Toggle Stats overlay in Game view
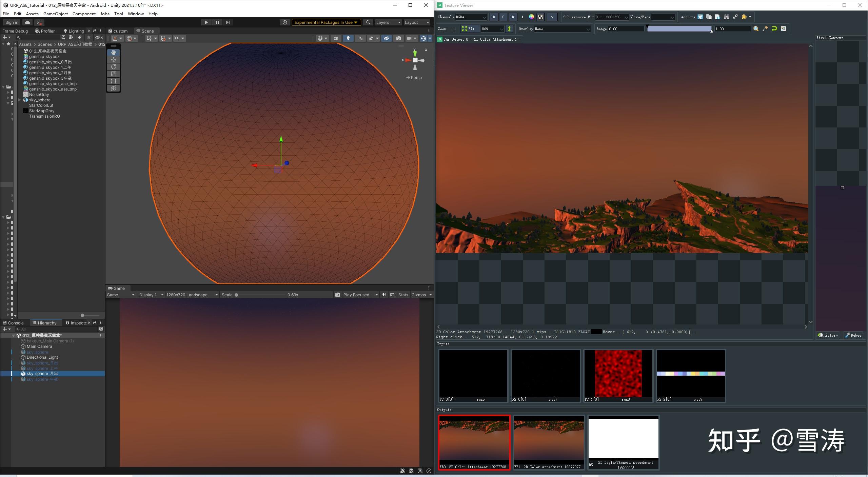This screenshot has width=868, height=477. [403, 295]
